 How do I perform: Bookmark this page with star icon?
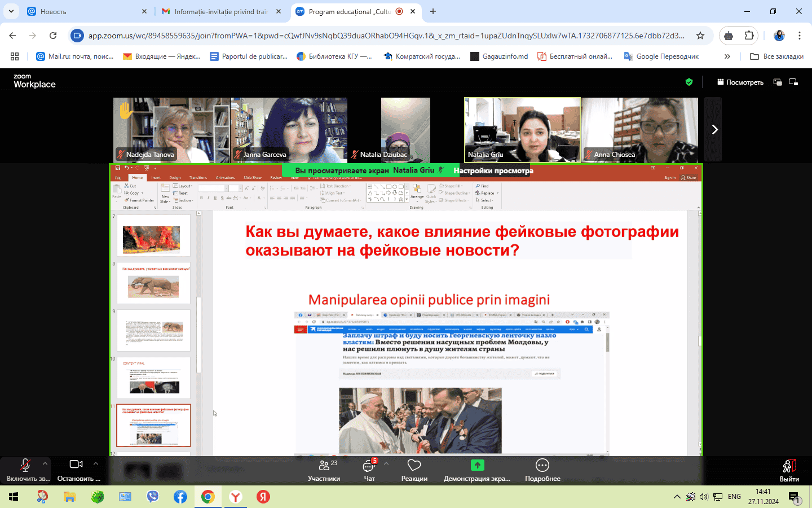(700, 36)
